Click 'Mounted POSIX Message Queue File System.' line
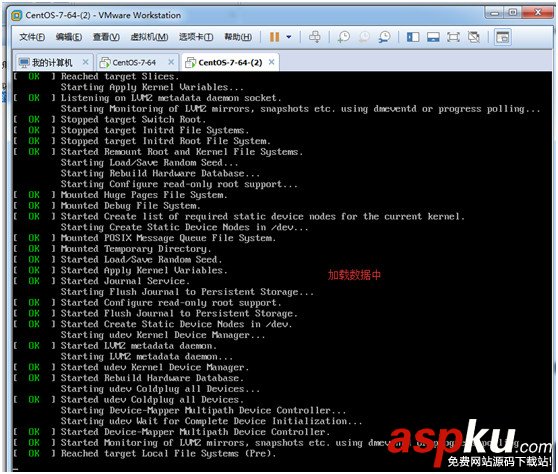 [x=168, y=238]
